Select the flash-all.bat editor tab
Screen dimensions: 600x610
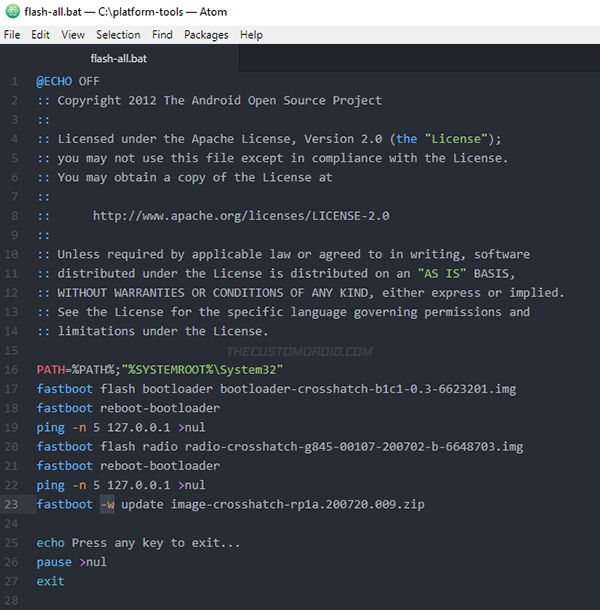click(119, 58)
